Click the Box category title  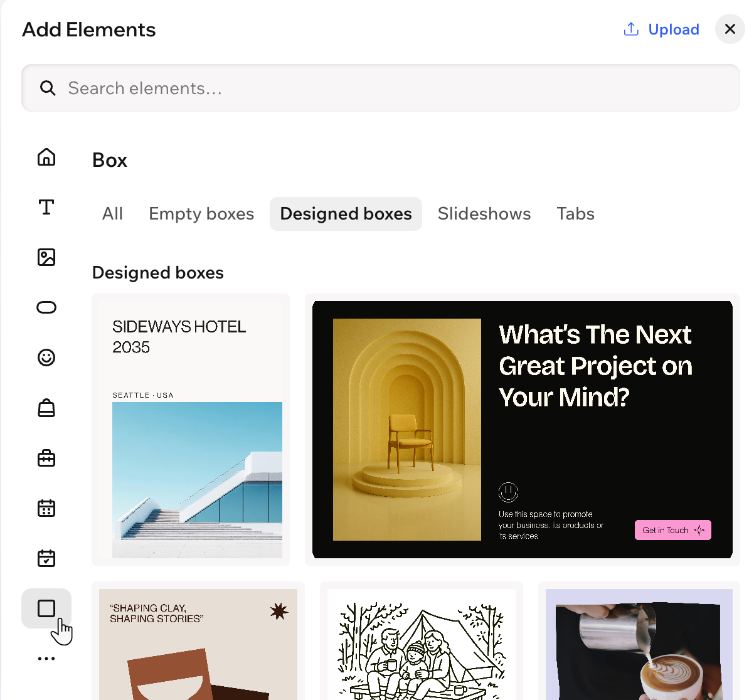(x=110, y=161)
